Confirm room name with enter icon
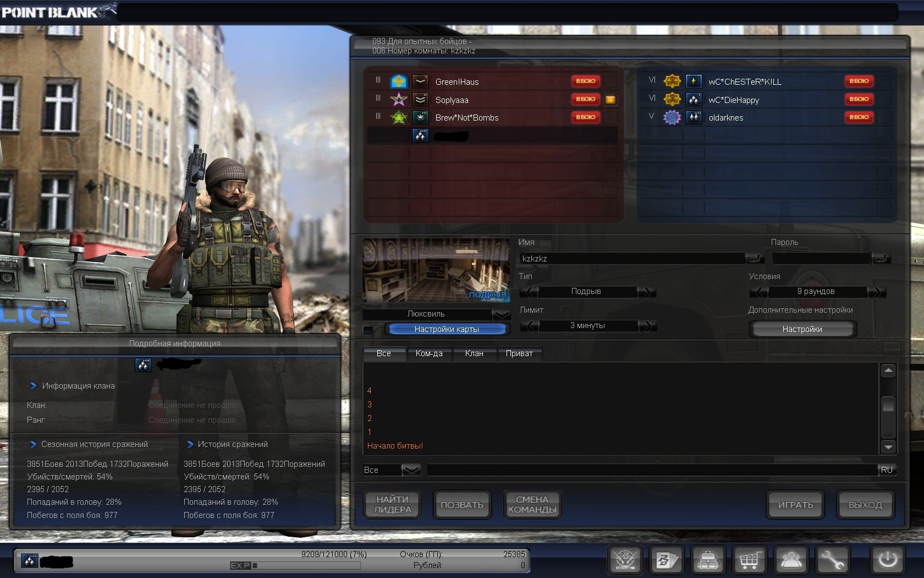Viewport: 924px width, 578px height. (754, 258)
